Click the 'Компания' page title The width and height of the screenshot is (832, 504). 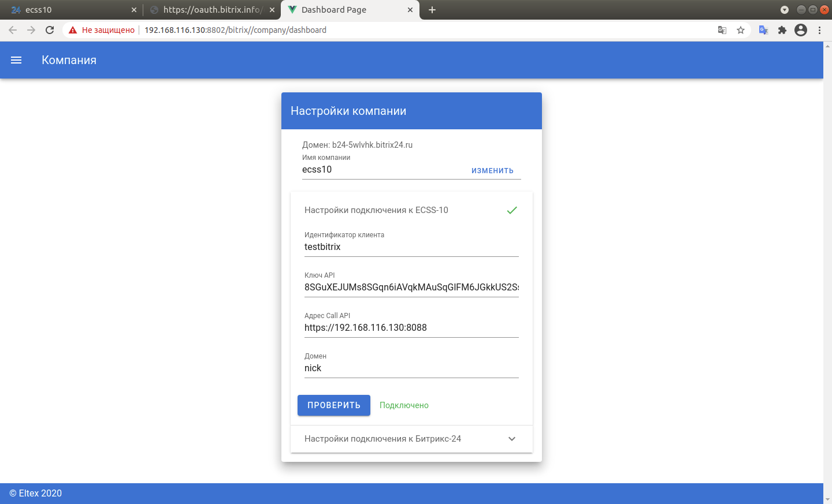[x=69, y=60]
